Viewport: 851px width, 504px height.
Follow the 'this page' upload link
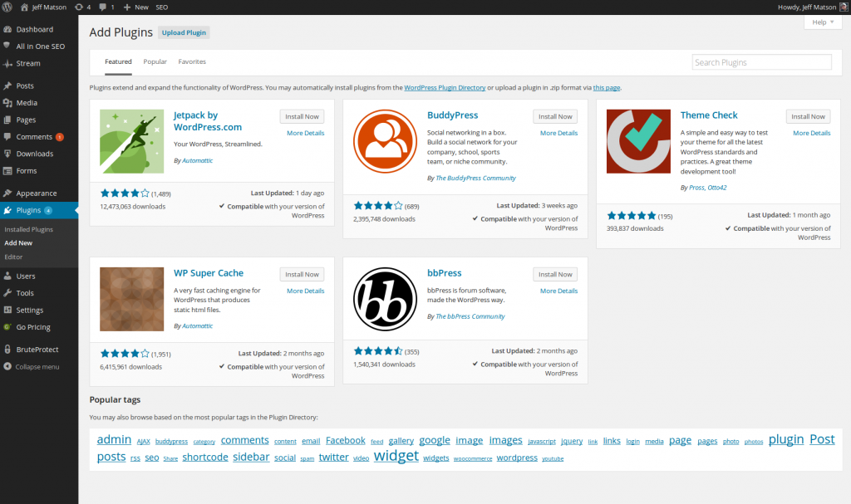(x=606, y=87)
